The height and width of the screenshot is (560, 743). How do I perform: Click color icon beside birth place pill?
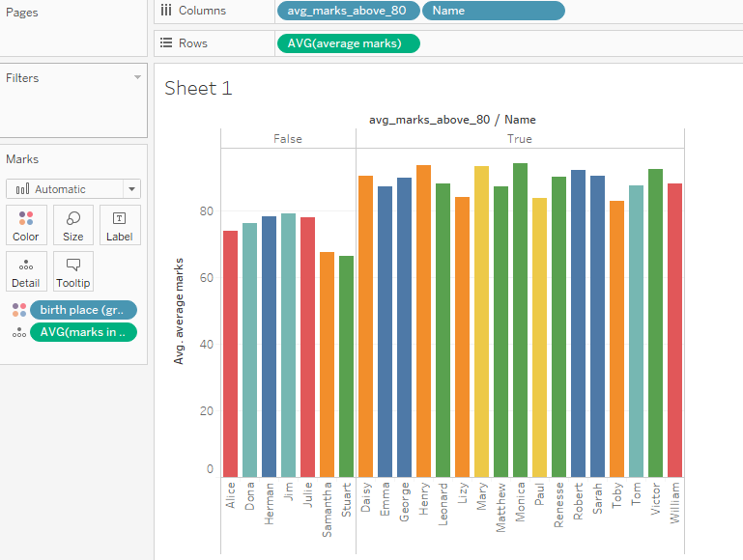coord(18,310)
